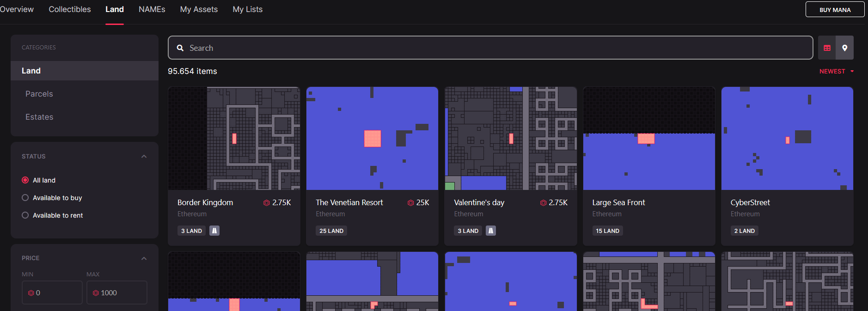The width and height of the screenshot is (868, 311).
Task: Click MANA icon beside Valentine's day price
Action: pyautogui.click(x=543, y=203)
